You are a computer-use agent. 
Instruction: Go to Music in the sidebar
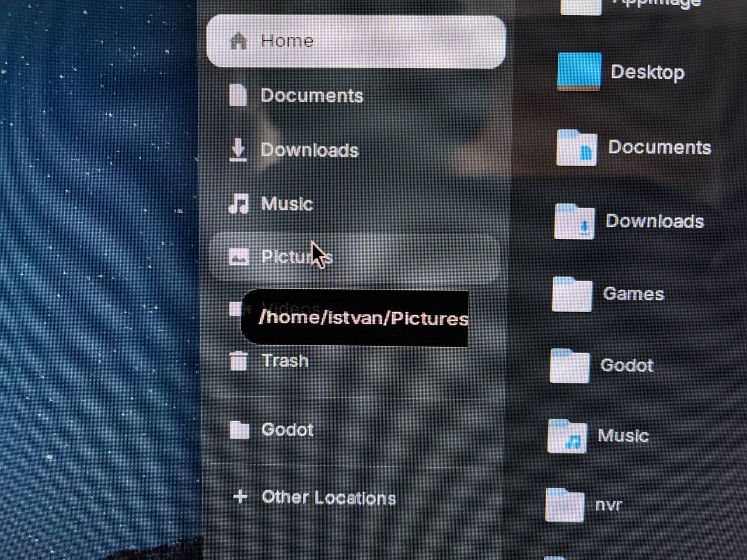[x=355, y=204]
